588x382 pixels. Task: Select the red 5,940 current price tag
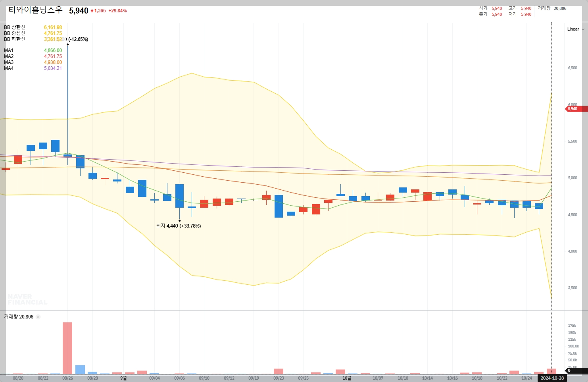tap(576, 109)
